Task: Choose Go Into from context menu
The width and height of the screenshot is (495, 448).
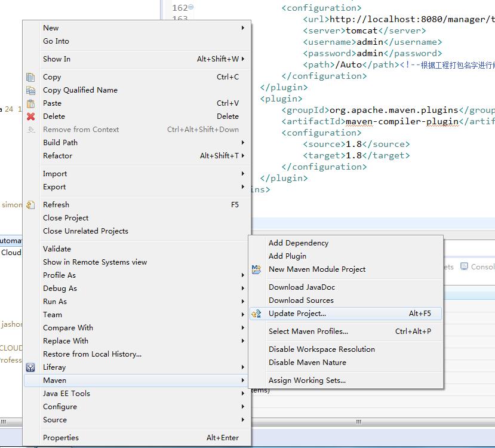Action: 137,41
